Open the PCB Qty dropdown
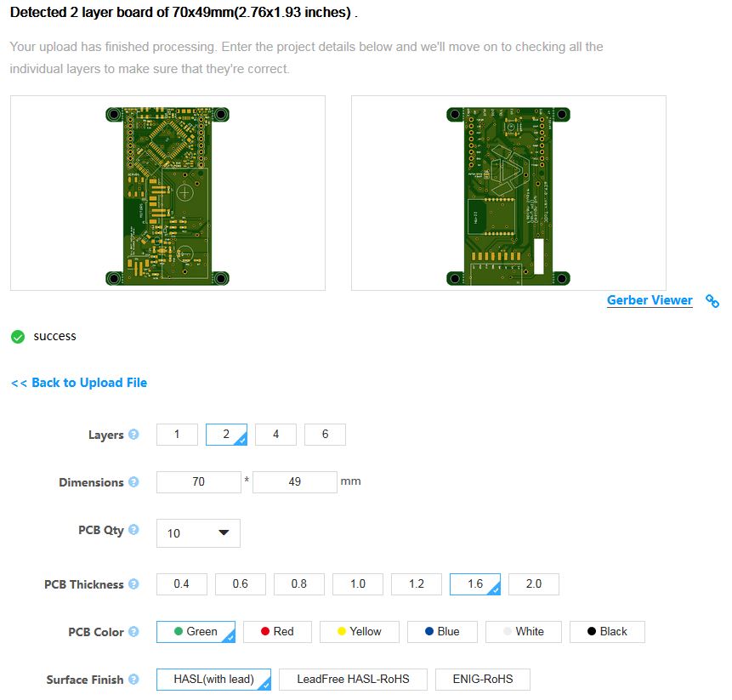 pyautogui.click(x=198, y=533)
